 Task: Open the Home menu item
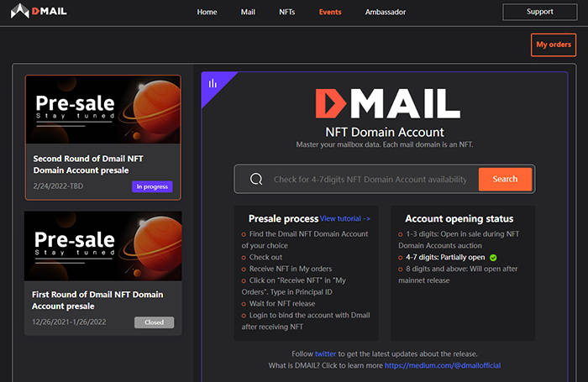[207, 12]
